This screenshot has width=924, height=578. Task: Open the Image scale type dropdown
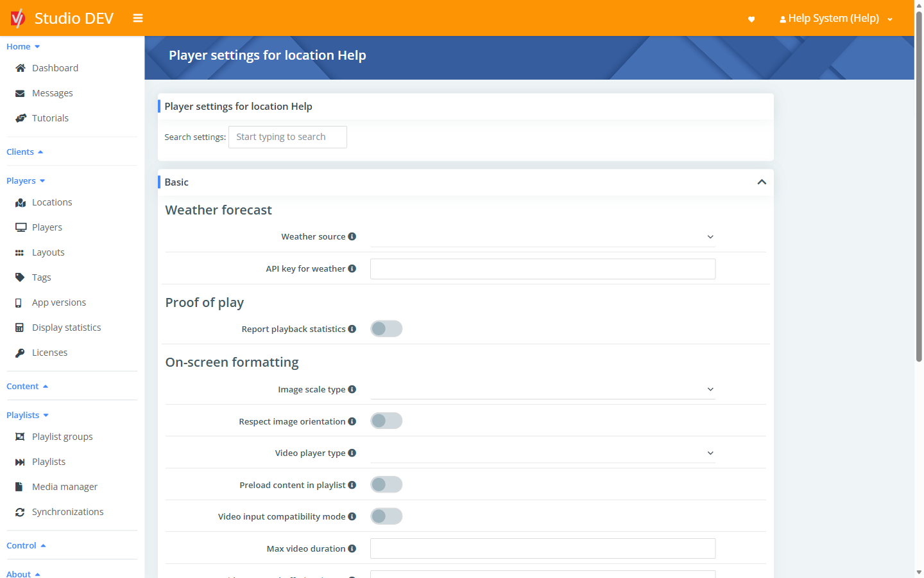click(x=543, y=389)
